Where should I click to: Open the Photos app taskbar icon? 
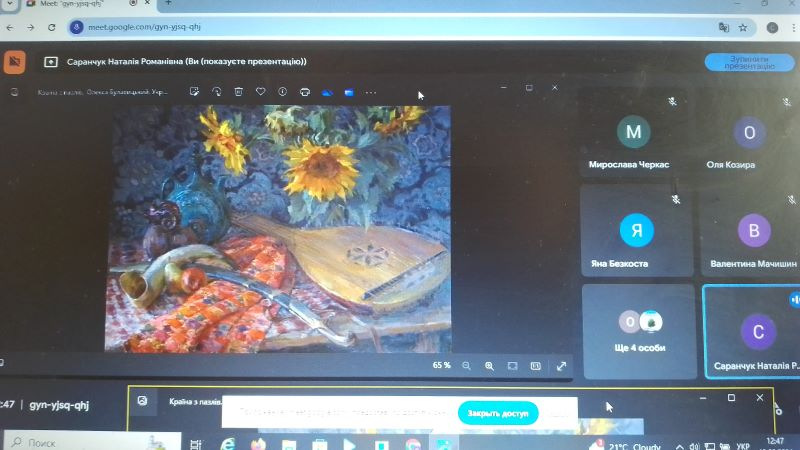point(444,444)
